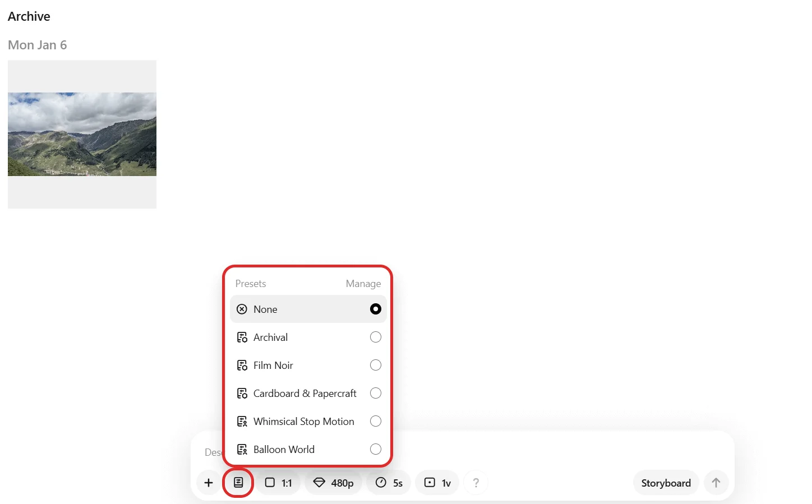Screen dimensions: 812x504
Task: Select the None radio button
Action: click(x=376, y=309)
